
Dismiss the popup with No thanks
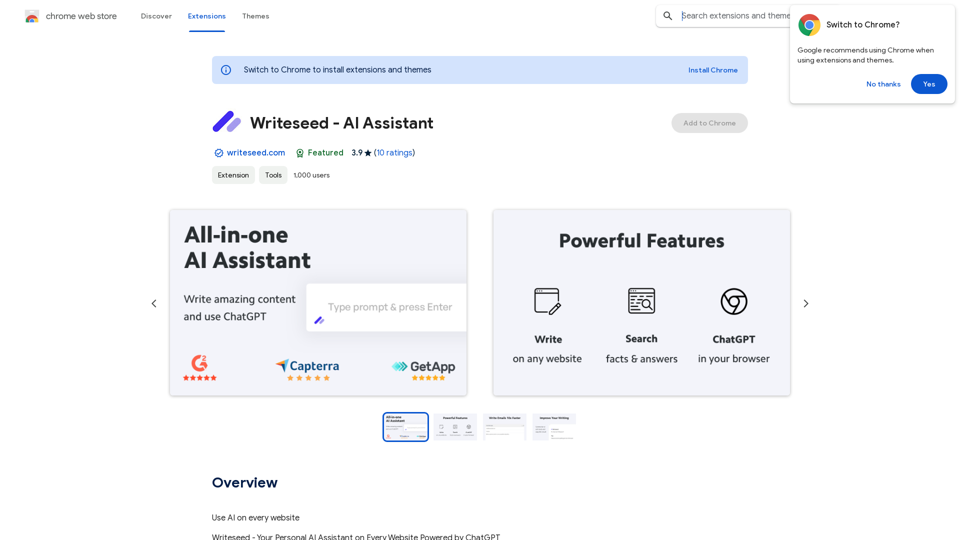[883, 84]
